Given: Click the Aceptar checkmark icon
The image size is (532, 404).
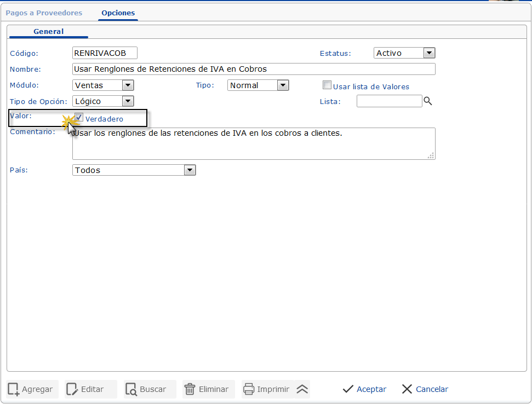Looking at the screenshot, I should click(348, 389).
